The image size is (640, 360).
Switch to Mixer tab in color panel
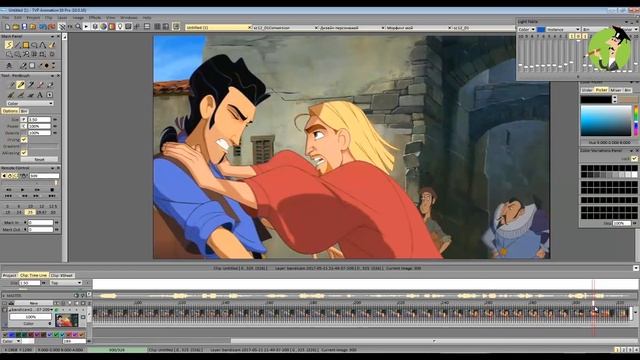point(616,90)
